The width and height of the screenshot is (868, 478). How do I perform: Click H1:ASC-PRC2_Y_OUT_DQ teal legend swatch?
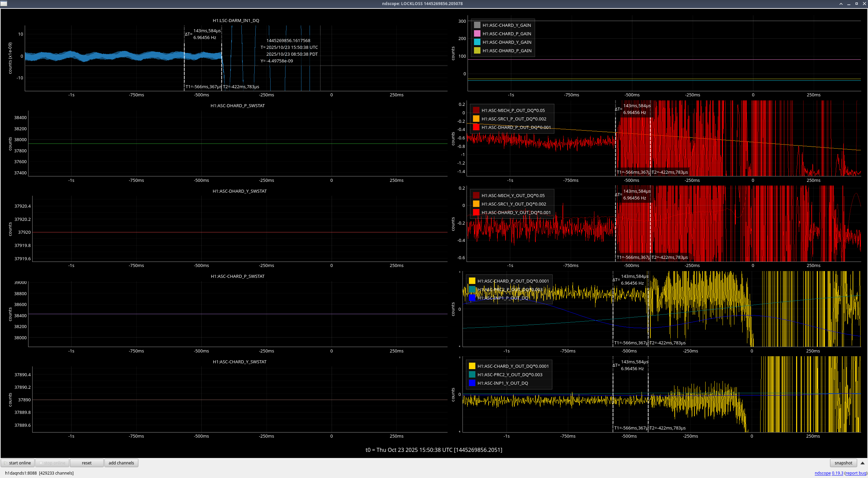pyautogui.click(x=472, y=375)
